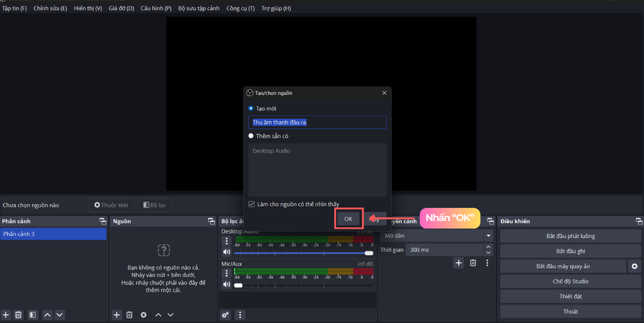This screenshot has height=323, width=644.
Task: Open Mic/Aux three-dot options menu
Action: 226,273
